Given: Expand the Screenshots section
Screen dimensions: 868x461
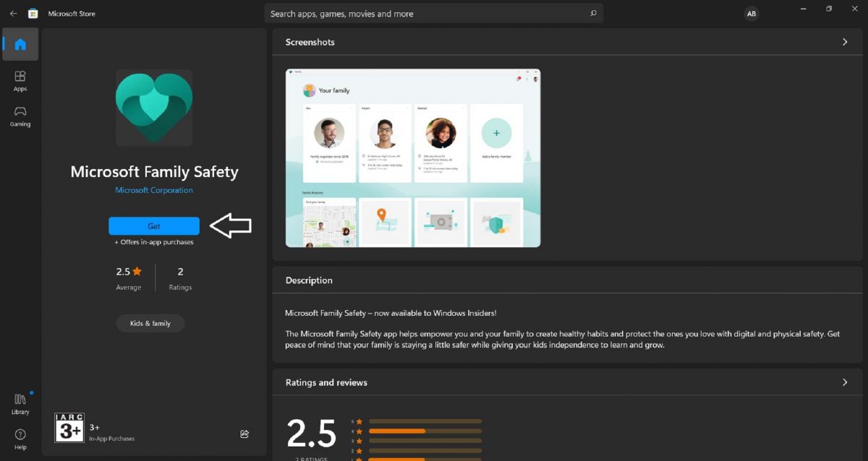Looking at the screenshot, I should click(844, 42).
